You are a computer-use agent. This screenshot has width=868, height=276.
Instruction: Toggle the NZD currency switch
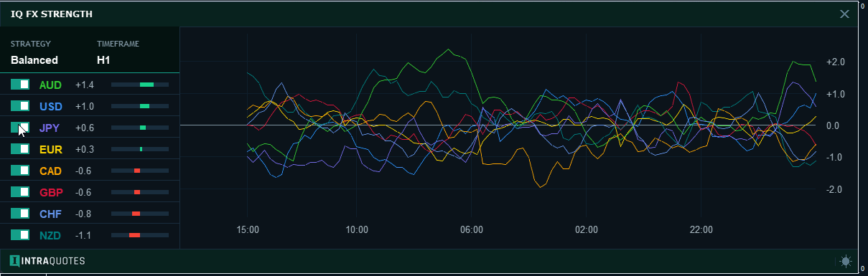20,235
